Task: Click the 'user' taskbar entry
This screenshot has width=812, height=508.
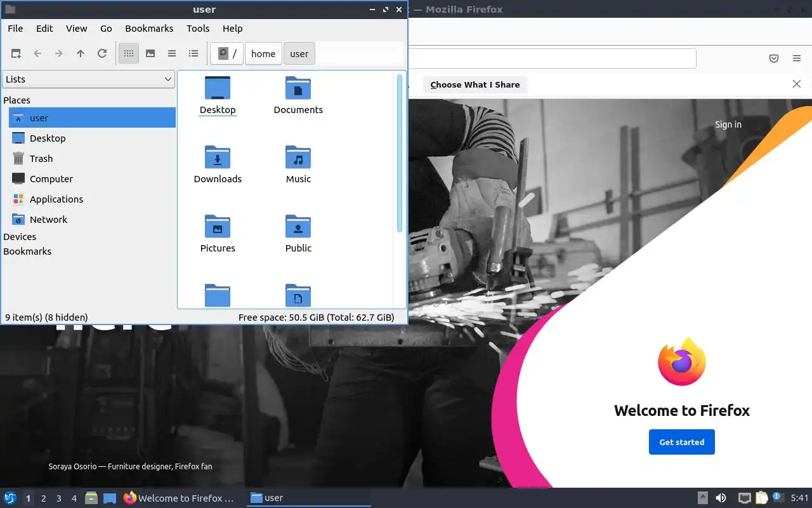Action: pyautogui.click(x=308, y=498)
